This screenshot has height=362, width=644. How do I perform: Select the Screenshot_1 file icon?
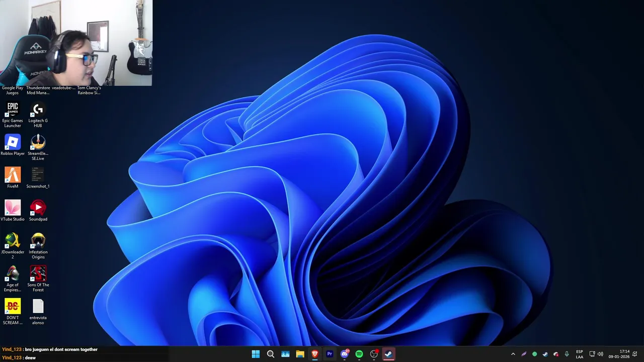pyautogui.click(x=38, y=178)
